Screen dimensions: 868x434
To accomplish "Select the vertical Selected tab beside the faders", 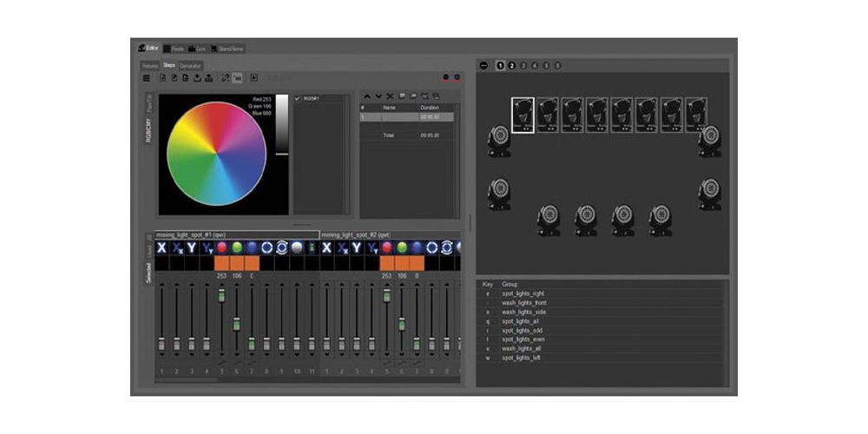I will click(x=149, y=273).
